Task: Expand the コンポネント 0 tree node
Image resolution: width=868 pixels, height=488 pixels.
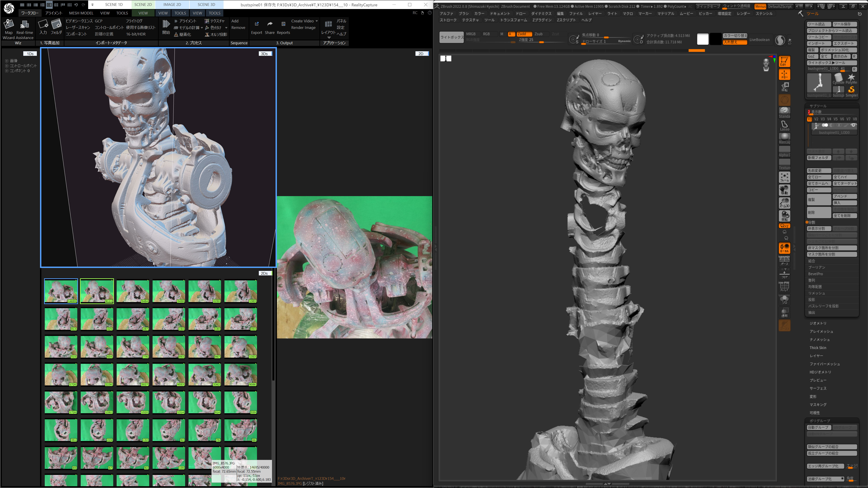Action: pos(6,71)
